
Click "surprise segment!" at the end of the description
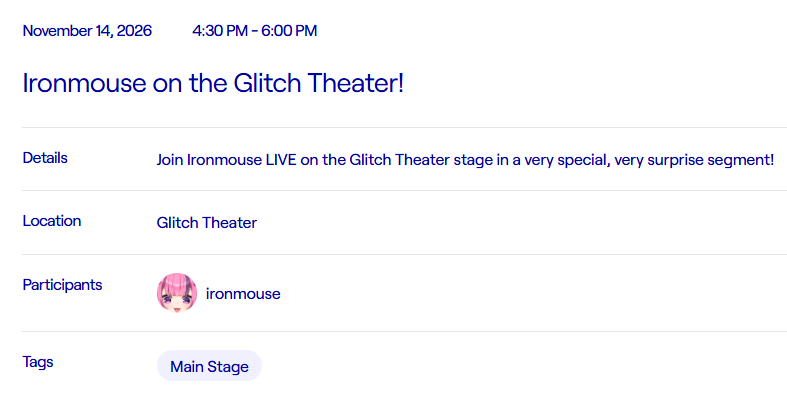point(711,160)
